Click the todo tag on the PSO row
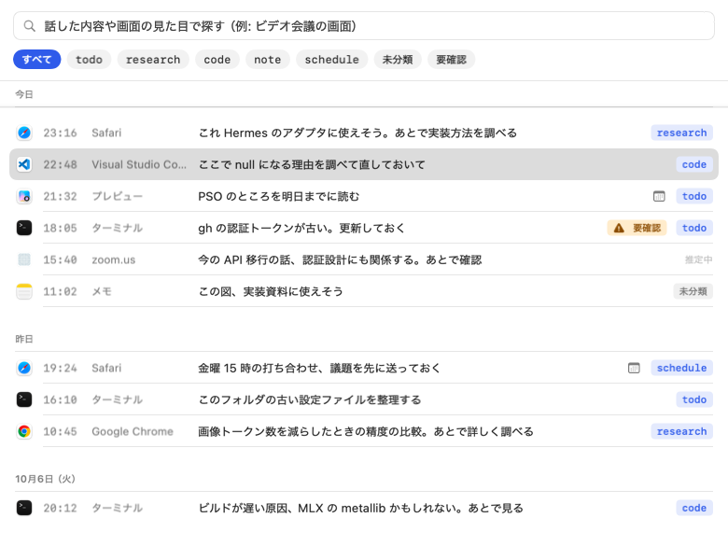Viewport: 728px width, 560px height. coord(694,196)
